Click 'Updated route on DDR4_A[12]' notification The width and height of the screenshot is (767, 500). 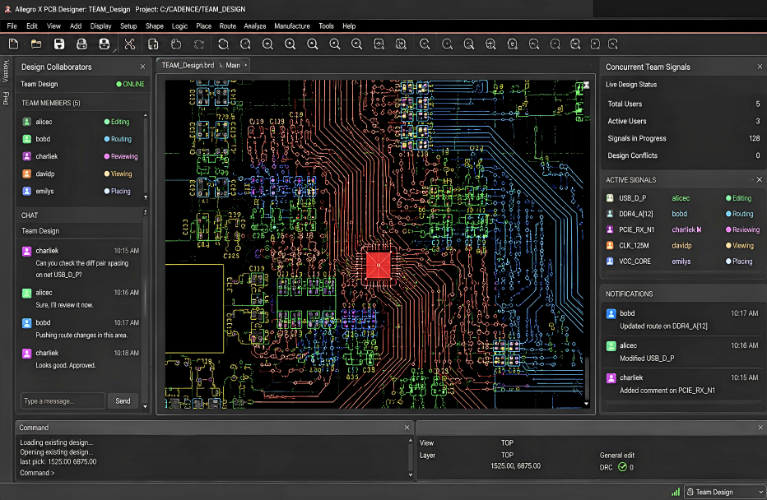(x=663, y=326)
